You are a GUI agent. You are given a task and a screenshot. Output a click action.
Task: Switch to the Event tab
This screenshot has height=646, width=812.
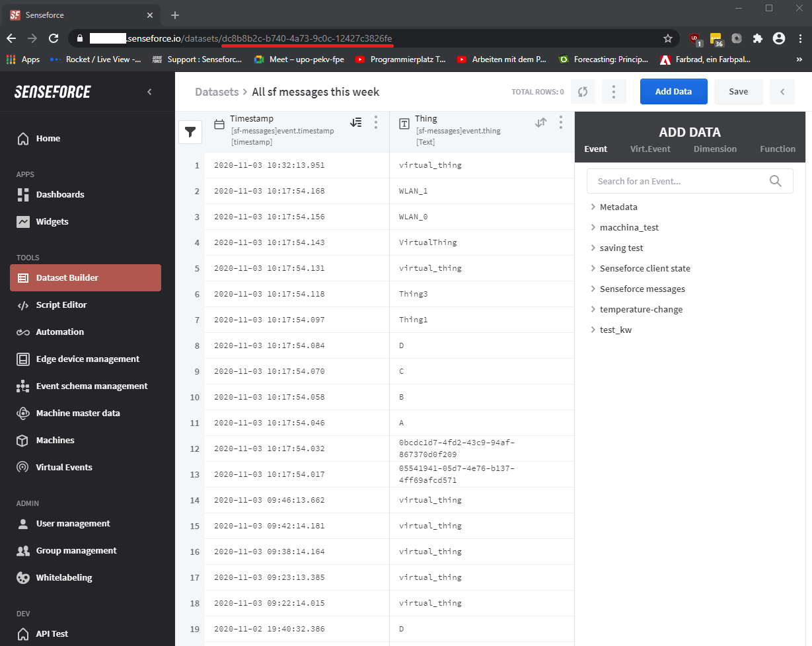coord(595,149)
